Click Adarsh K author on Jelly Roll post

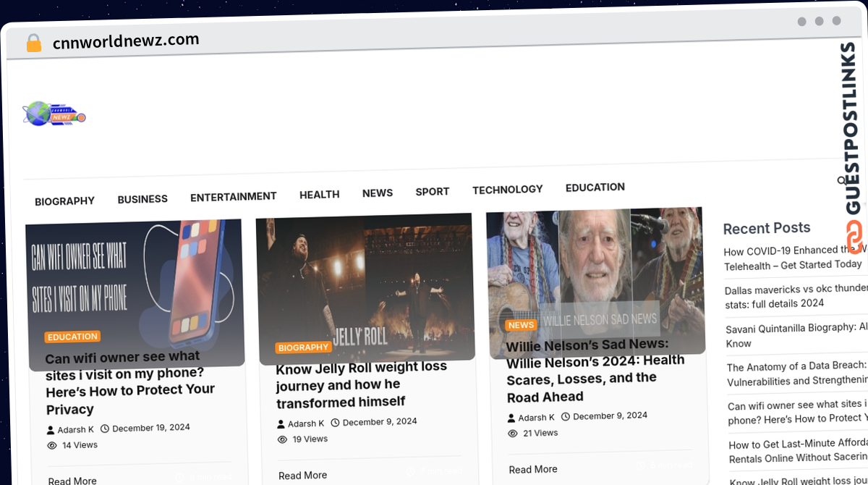[306, 423]
